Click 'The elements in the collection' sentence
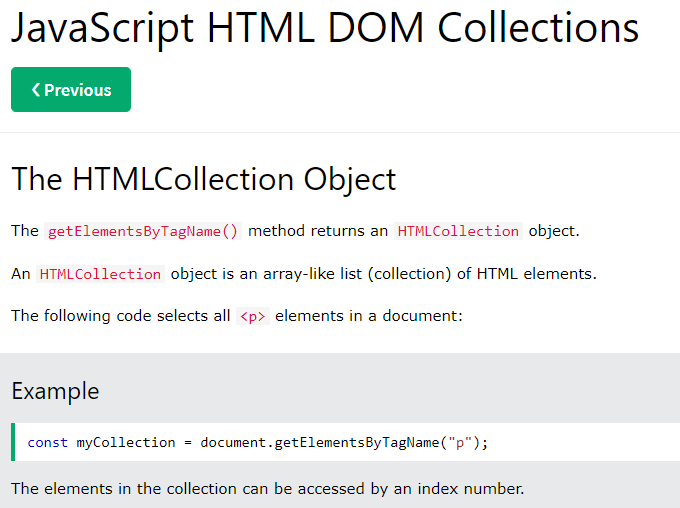The height and width of the screenshot is (508, 680). click(x=268, y=488)
